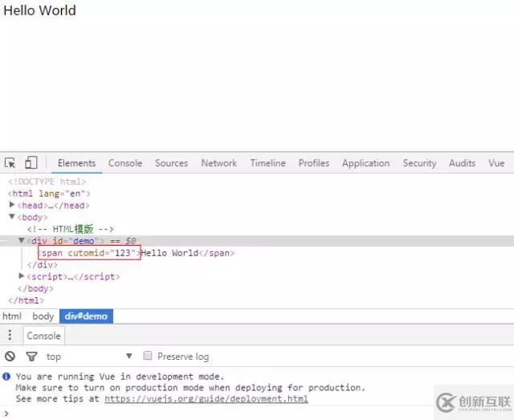
Task: Toggle the device toolbar icon
Action: [31, 163]
